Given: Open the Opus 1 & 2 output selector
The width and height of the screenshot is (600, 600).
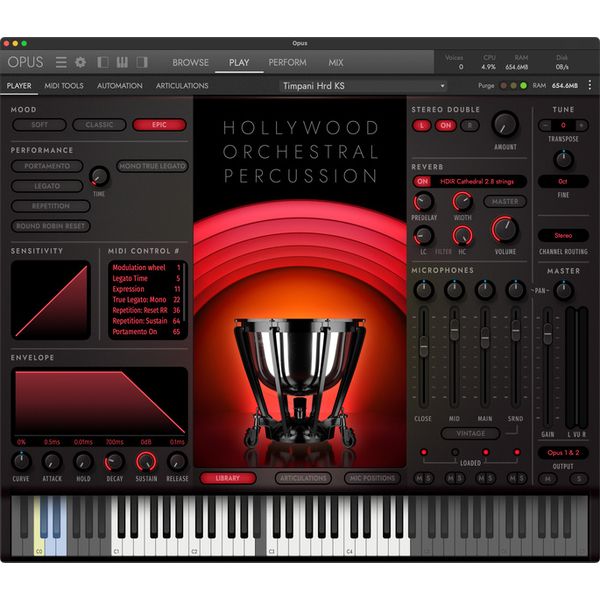Looking at the screenshot, I should pos(563,453).
